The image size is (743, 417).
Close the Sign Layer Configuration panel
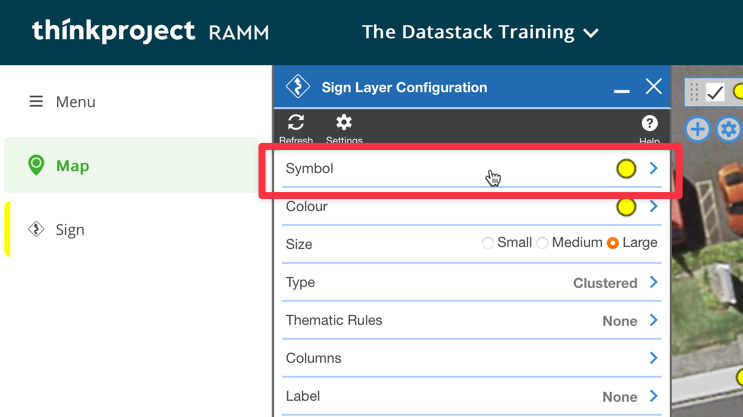pos(653,86)
